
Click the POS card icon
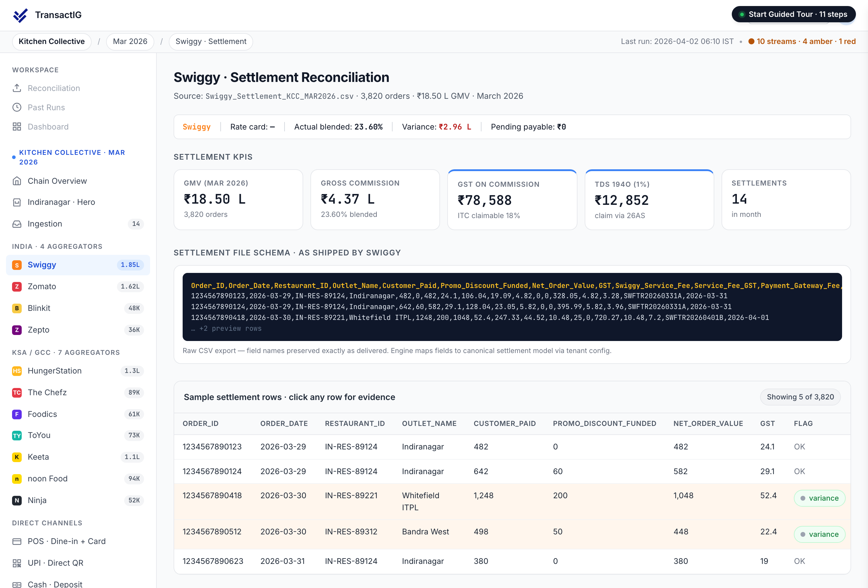coord(17,542)
